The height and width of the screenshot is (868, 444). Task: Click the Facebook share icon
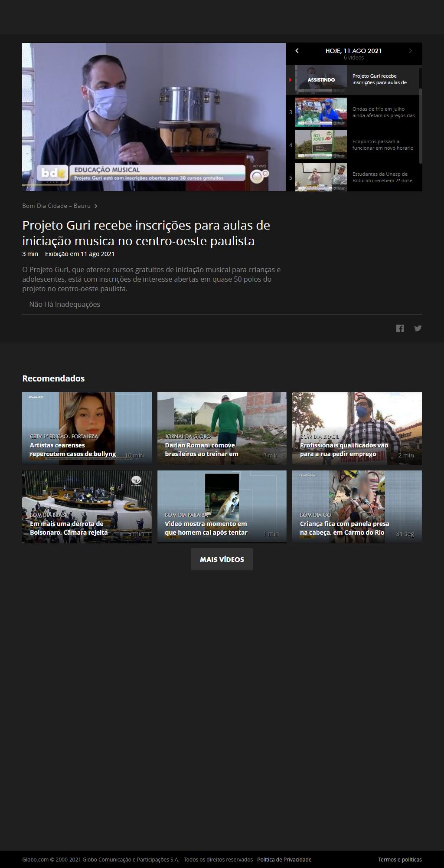click(x=400, y=328)
